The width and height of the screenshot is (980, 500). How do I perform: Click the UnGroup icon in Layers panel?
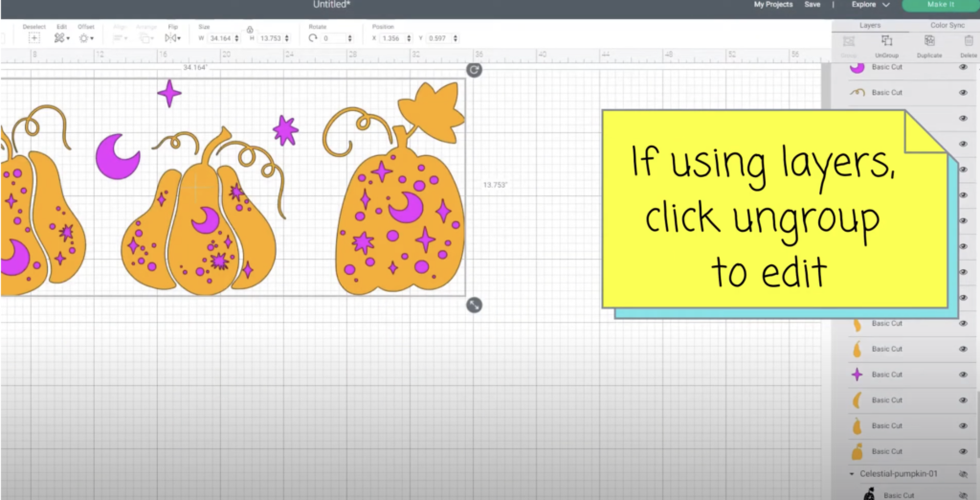(x=886, y=41)
